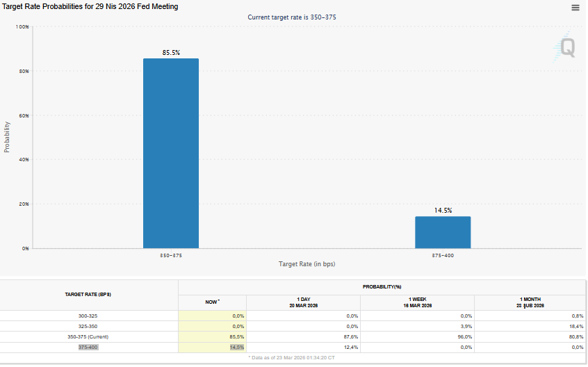Click the highlighted 375-400 row label

click(x=88, y=347)
